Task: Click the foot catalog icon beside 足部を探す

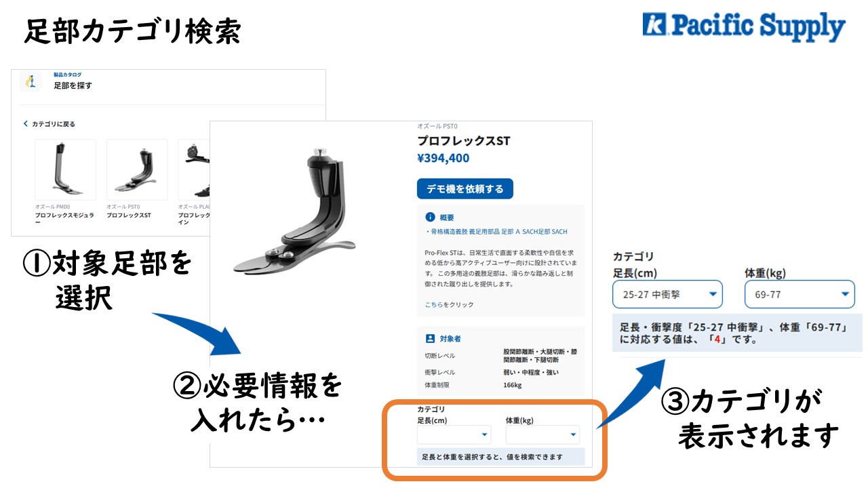Action: 31,81
